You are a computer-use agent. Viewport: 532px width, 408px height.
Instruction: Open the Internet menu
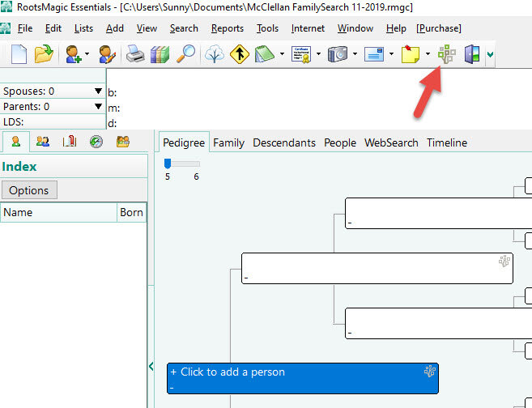pos(308,28)
